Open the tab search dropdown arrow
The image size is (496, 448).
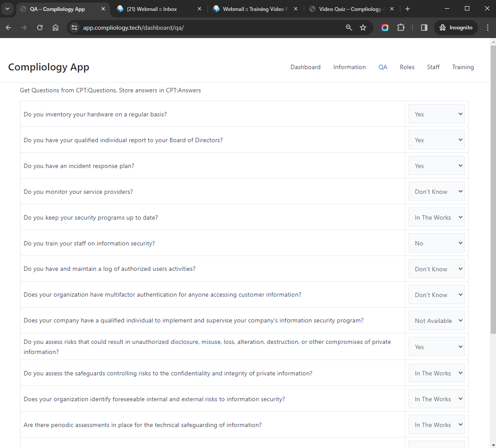click(7, 9)
